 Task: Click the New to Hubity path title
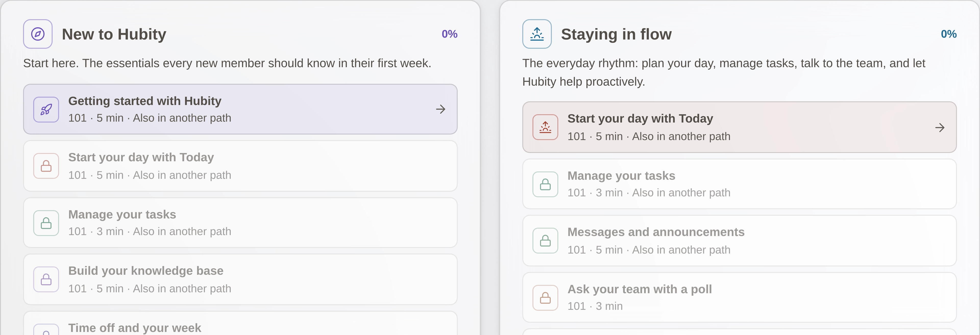[114, 34]
